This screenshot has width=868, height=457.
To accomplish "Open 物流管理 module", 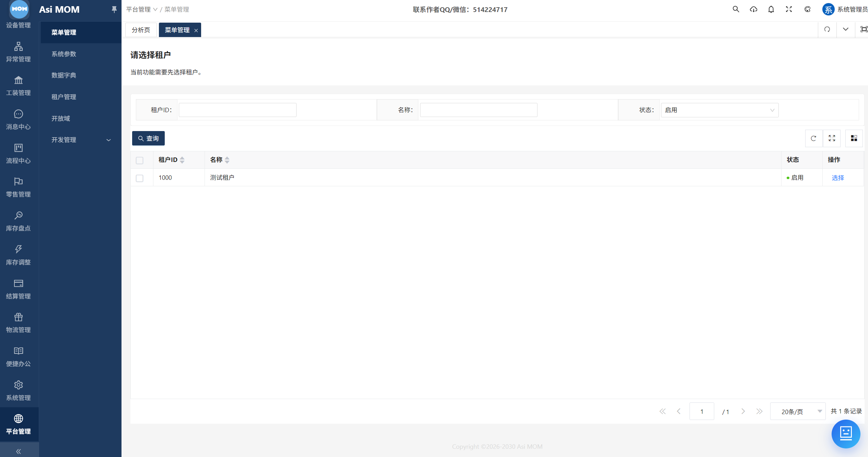I will click(19, 323).
